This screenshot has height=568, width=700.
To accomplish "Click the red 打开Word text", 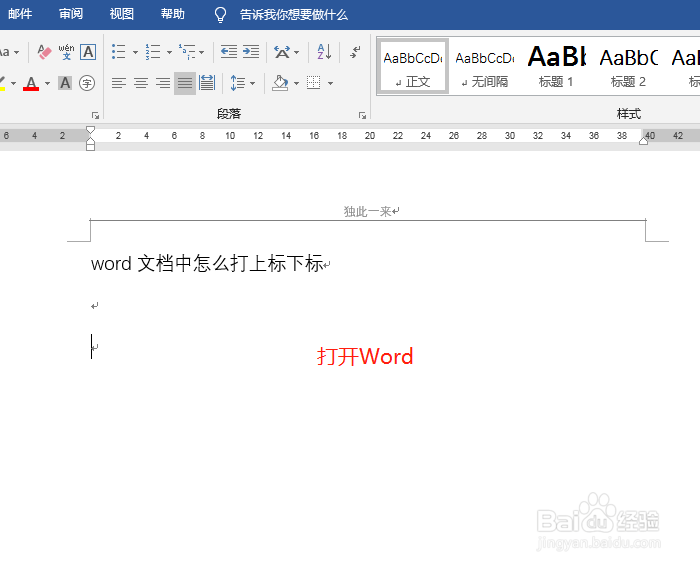I will [365, 356].
